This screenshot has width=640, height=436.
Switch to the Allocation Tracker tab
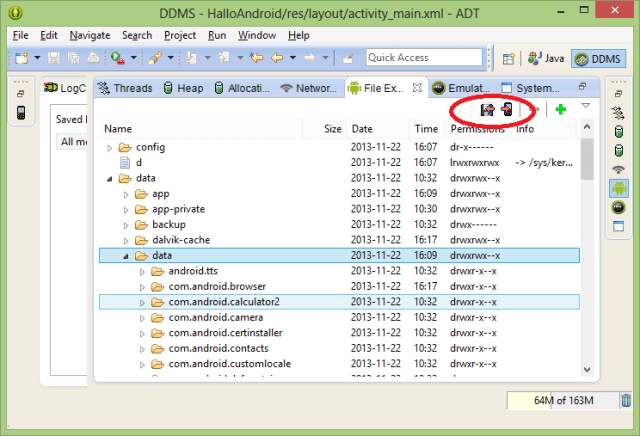coord(242,88)
